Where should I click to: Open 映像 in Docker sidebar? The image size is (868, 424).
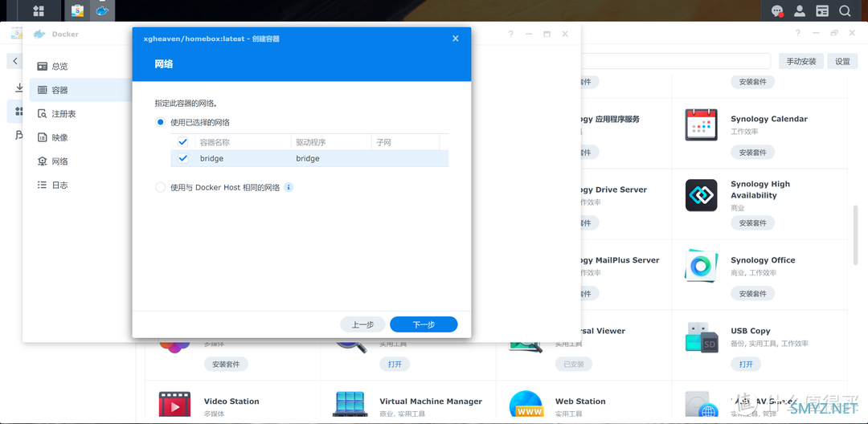[x=81, y=137]
